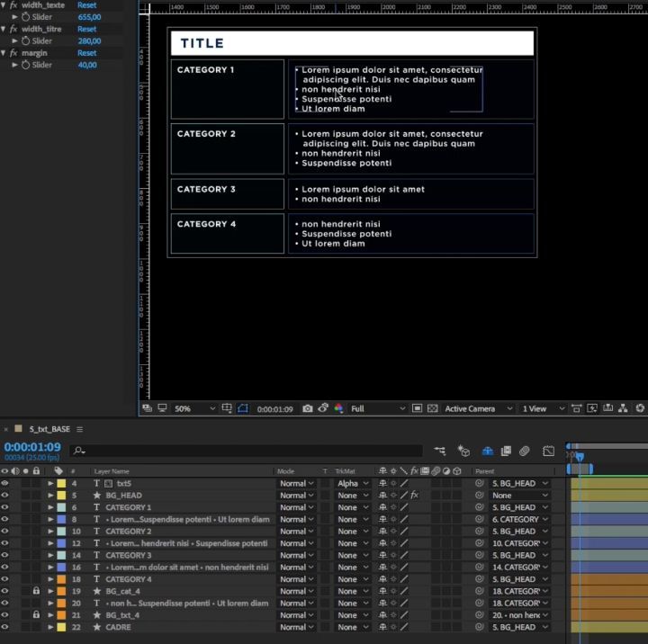Toggle the transparency grid in viewer
648x644 pixels.
tap(432, 408)
